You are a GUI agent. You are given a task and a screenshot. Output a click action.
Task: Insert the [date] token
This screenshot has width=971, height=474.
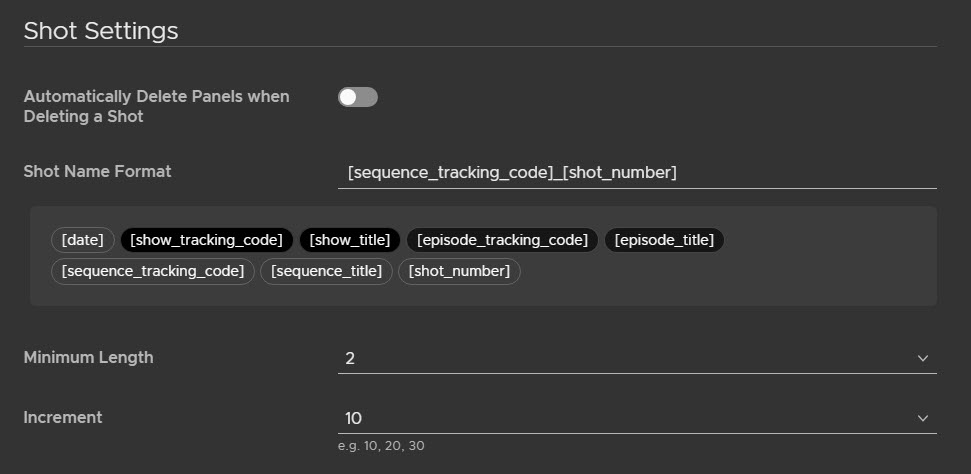(x=83, y=240)
